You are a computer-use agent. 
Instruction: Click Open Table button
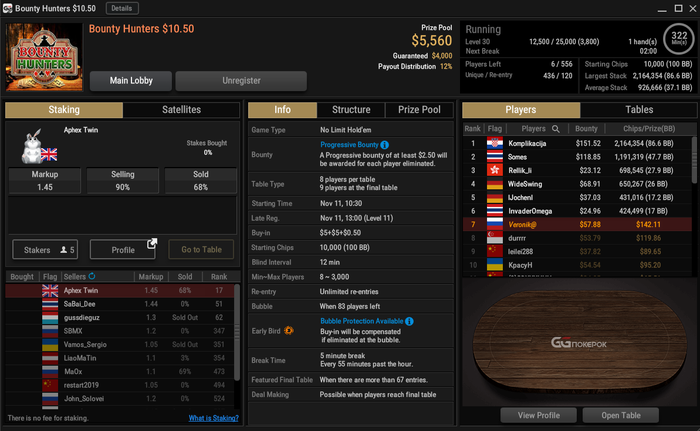point(621,415)
